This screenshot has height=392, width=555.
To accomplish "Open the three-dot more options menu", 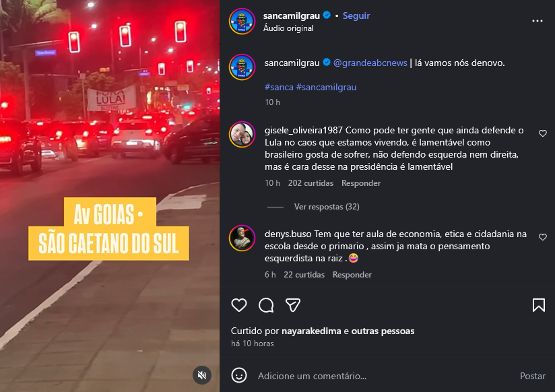I will tap(537, 21).
